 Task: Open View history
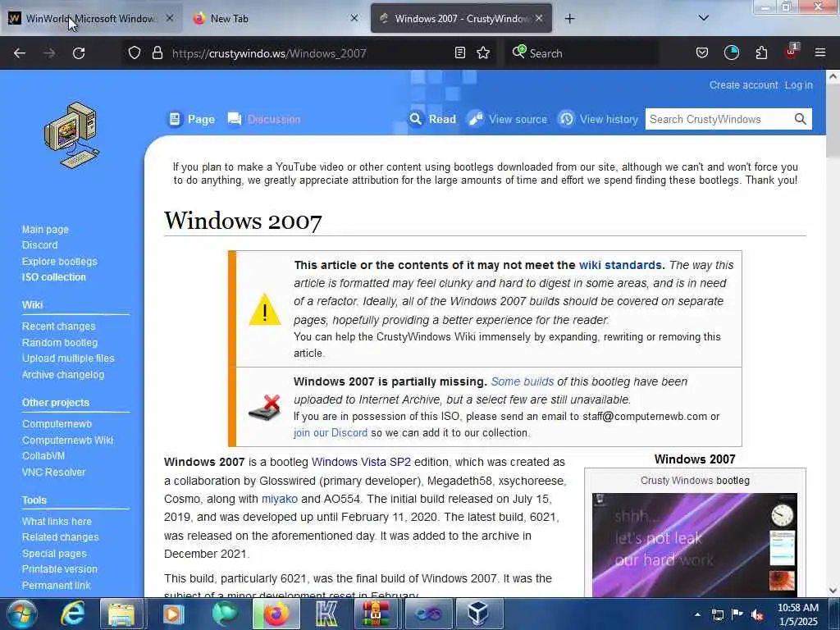pos(598,119)
